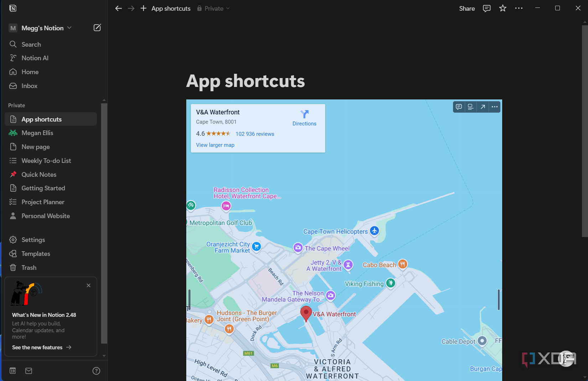588x381 pixels.
Task: Click the Directions icon on the map card
Action: pyautogui.click(x=305, y=114)
